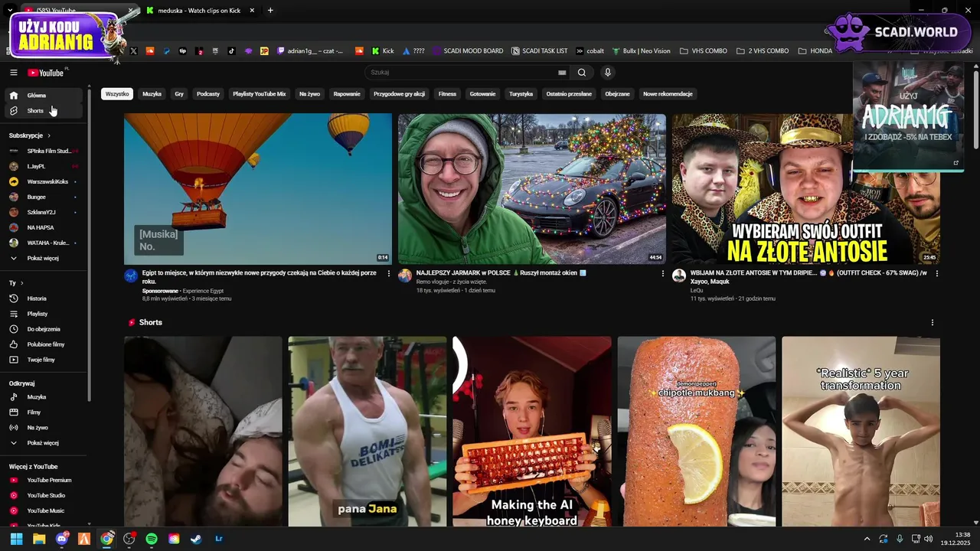This screenshot has height=551, width=980.
Task: Open Spotify from Windows taskbar
Action: [152, 539]
